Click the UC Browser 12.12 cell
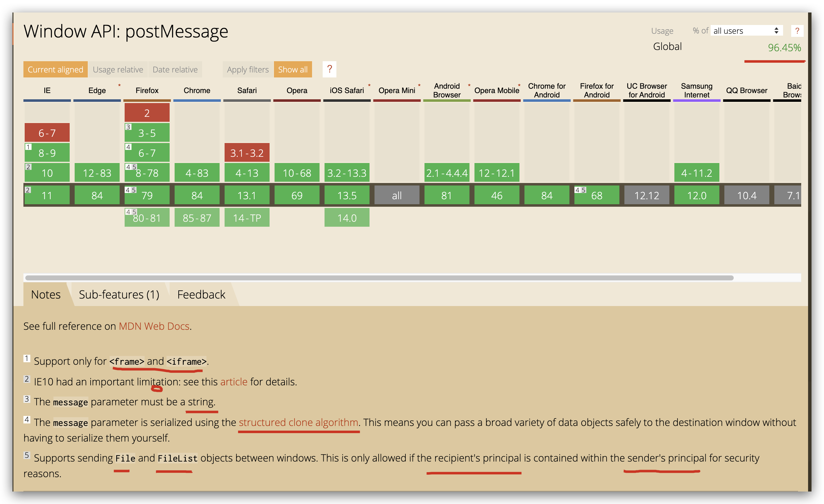The image size is (824, 504). pyautogui.click(x=647, y=195)
